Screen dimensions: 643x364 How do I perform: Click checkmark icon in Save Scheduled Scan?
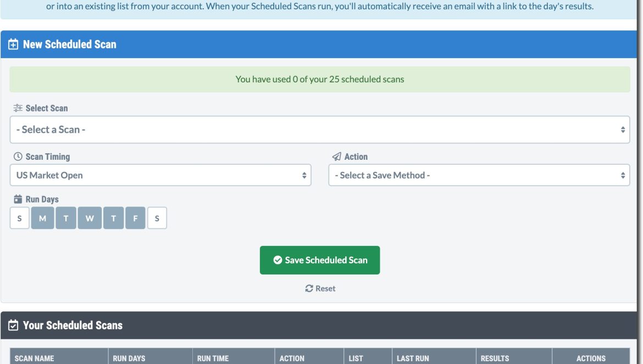point(278,260)
